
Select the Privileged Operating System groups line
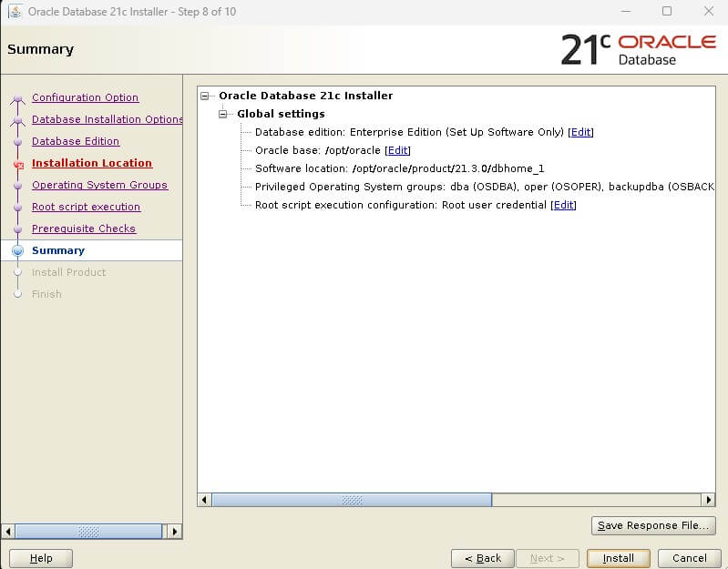(x=485, y=187)
